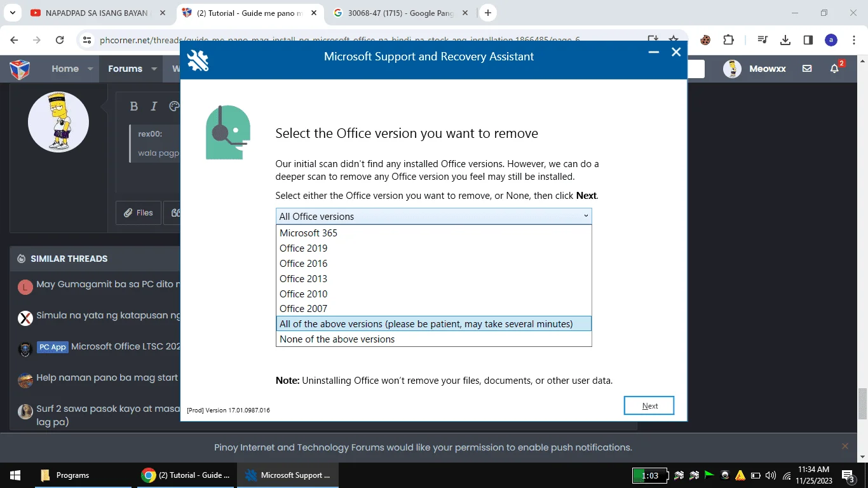
Task: Click Microsoft Support taskbar button
Action: tap(288, 475)
